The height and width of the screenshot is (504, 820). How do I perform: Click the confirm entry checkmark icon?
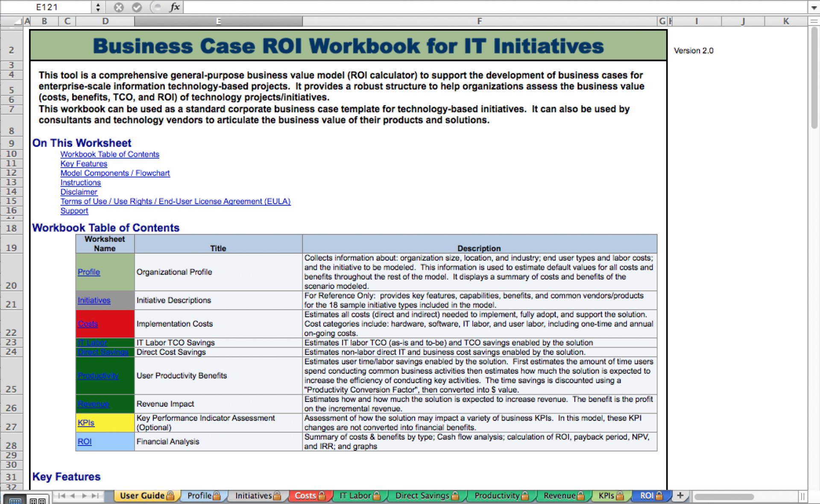pyautogui.click(x=137, y=7)
